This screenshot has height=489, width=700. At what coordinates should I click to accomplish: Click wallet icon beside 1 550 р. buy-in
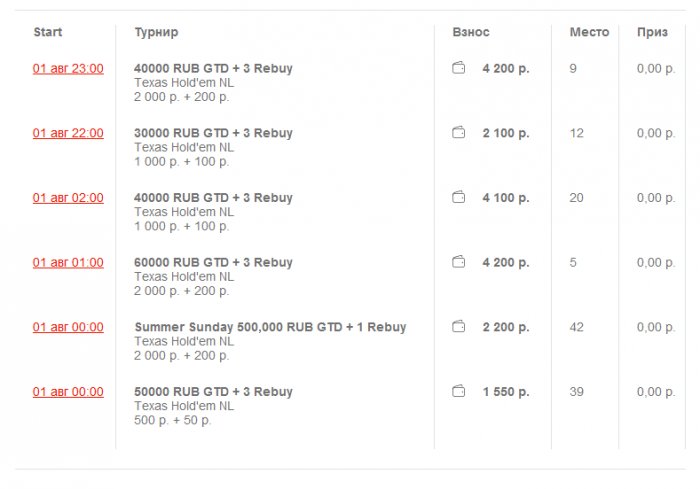459,391
